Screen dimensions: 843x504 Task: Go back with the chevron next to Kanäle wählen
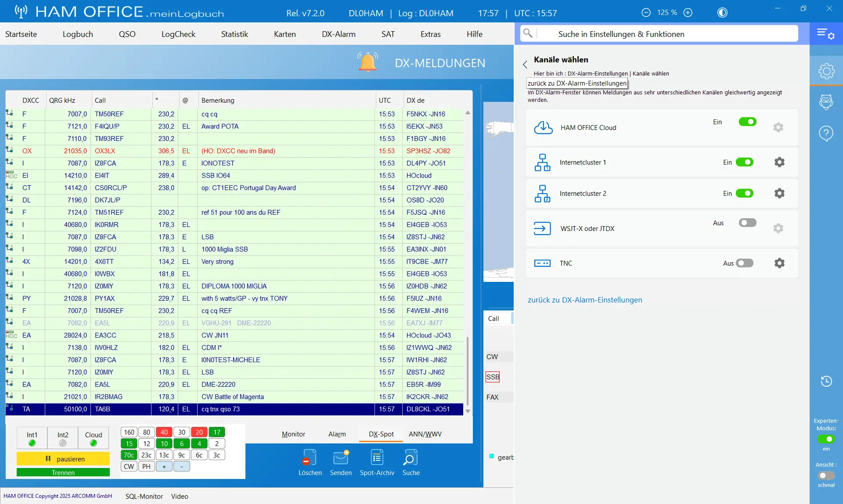[525, 65]
